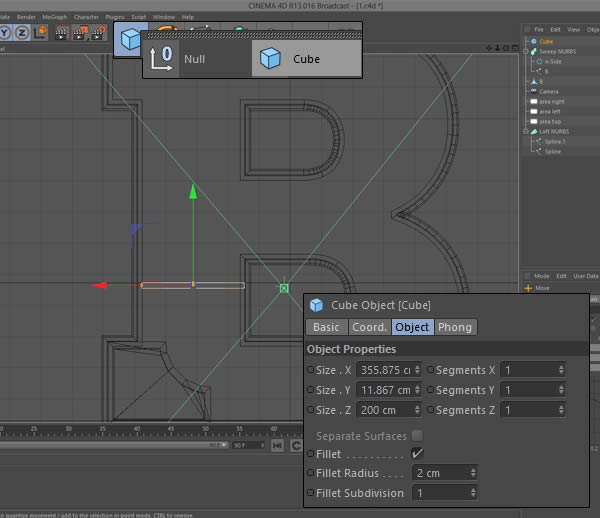600x518 pixels.
Task: Switch to the Object tab
Action: [412, 327]
